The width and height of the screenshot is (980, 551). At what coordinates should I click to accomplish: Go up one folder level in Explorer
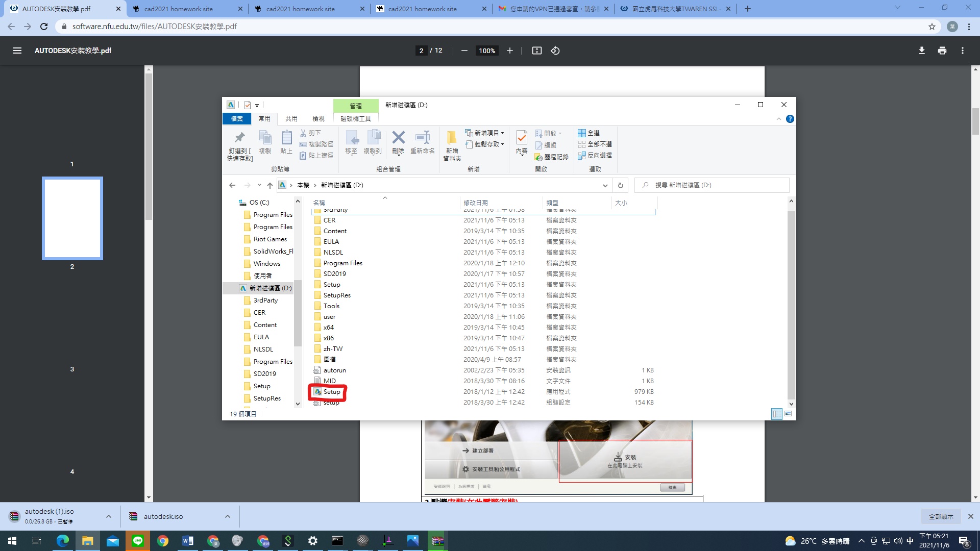(270, 185)
